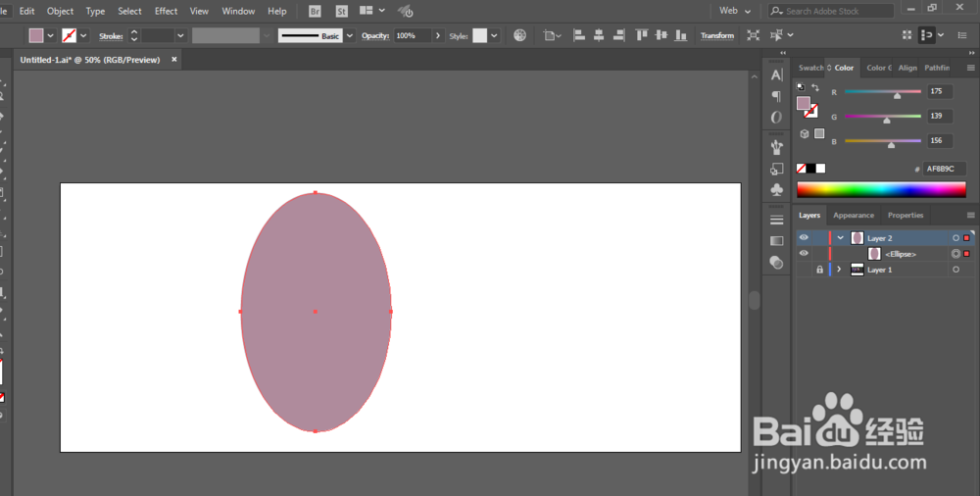Click target circle of Ellipse sublayer

click(x=955, y=254)
